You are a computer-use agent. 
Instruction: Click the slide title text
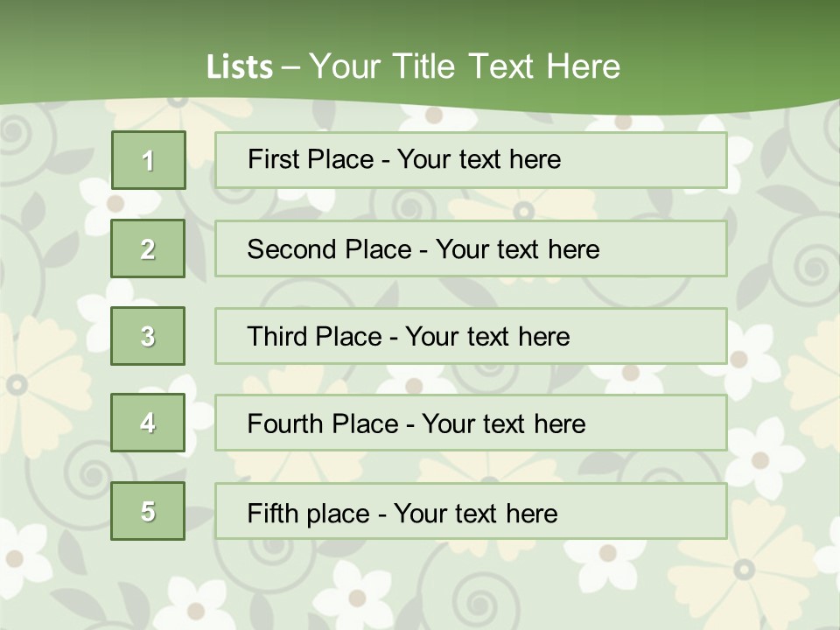(413, 66)
